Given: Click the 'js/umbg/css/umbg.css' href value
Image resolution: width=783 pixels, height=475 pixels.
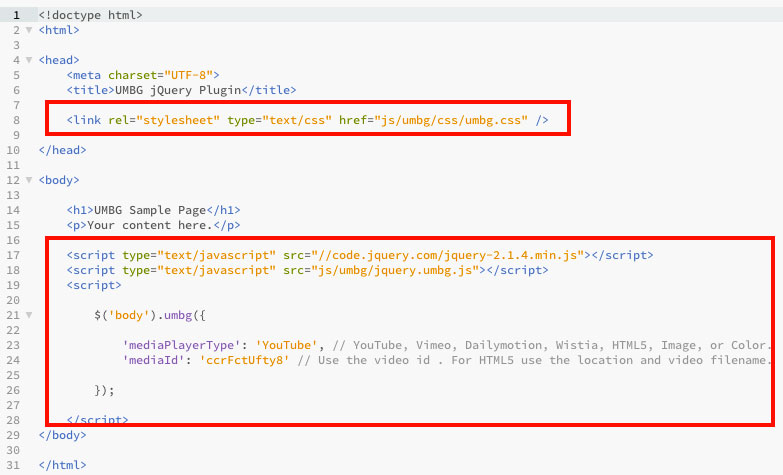Looking at the screenshot, I should tap(451, 120).
